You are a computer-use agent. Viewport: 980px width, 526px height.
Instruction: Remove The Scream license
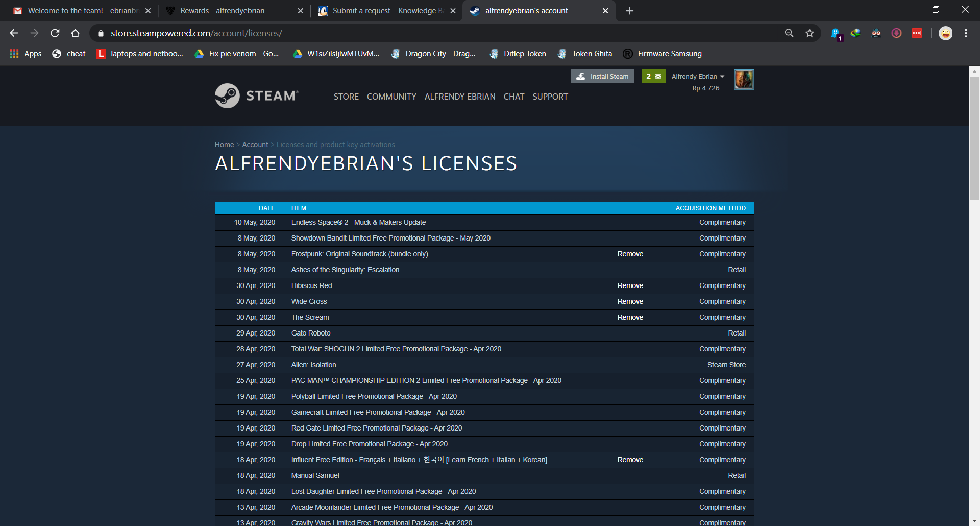pyautogui.click(x=630, y=317)
